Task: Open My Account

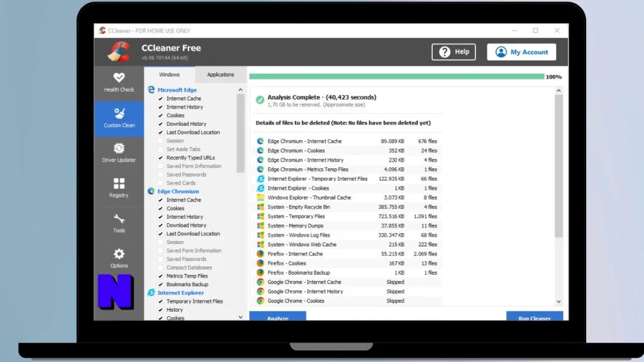Action: tap(521, 52)
